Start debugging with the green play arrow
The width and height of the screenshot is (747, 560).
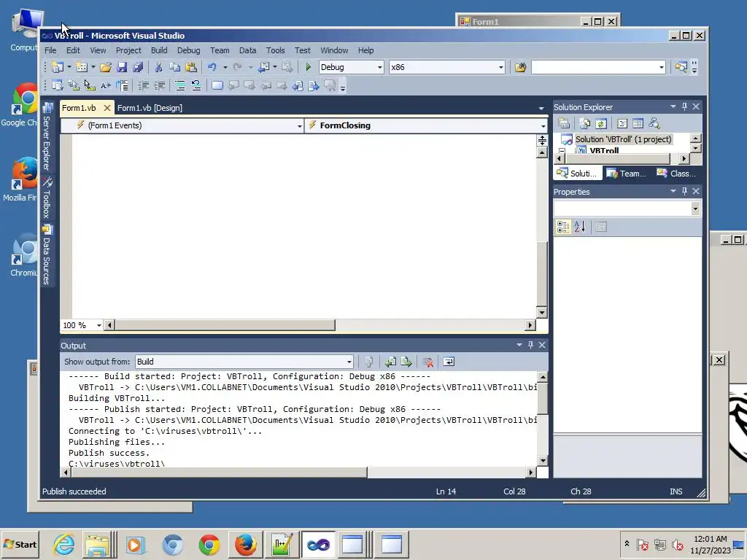pyautogui.click(x=309, y=67)
